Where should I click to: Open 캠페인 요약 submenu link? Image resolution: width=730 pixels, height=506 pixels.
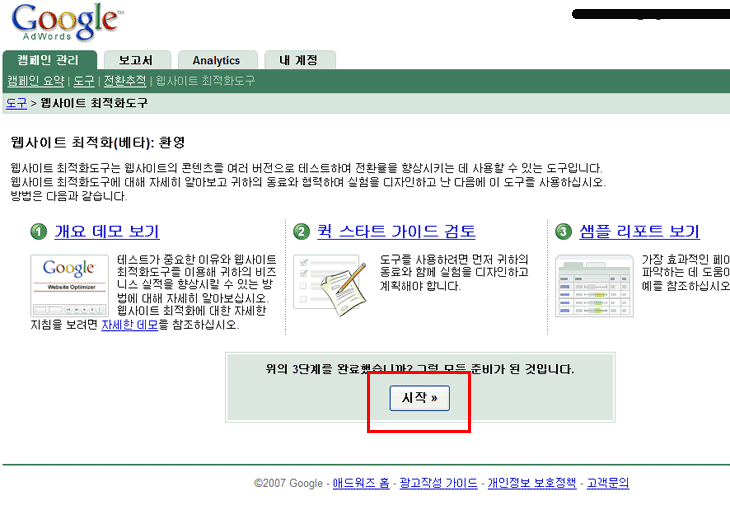[36, 81]
